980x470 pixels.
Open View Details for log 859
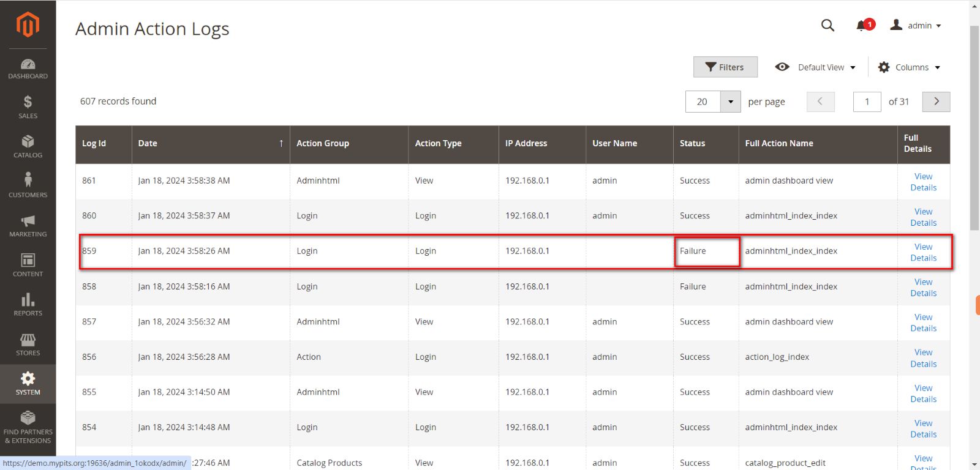(923, 252)
